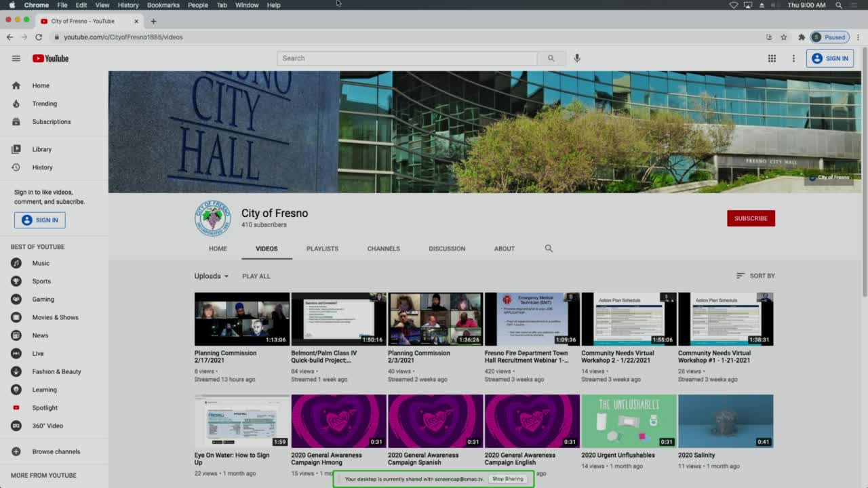This screenshot has height=488, width=868.
Task: Click the search magnifier button
Action: [x=551, y=58]
